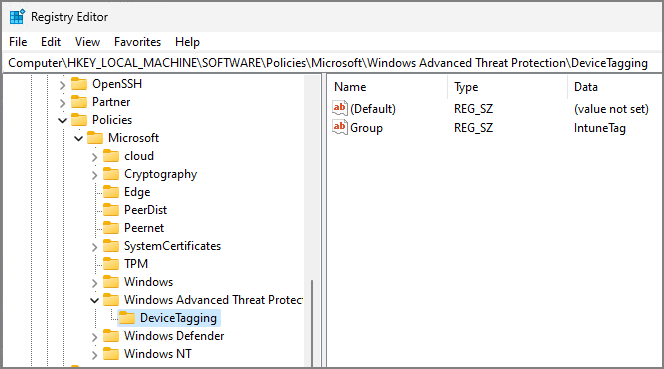The width and height of the screenshot is (664, 369).
Task: Click REG_SZ type of Group row
Action: point(473,128)
